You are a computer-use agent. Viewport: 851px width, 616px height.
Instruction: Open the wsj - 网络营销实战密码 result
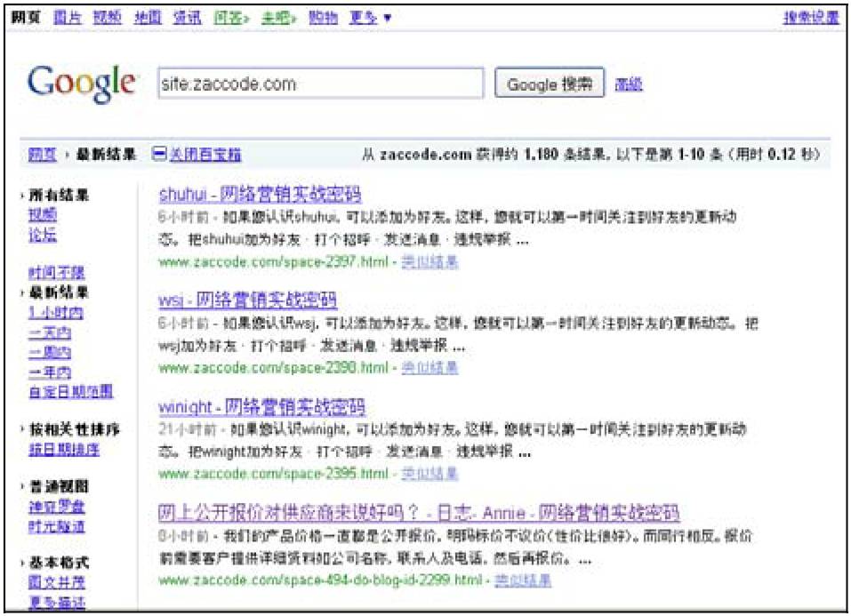pos(247,300)
